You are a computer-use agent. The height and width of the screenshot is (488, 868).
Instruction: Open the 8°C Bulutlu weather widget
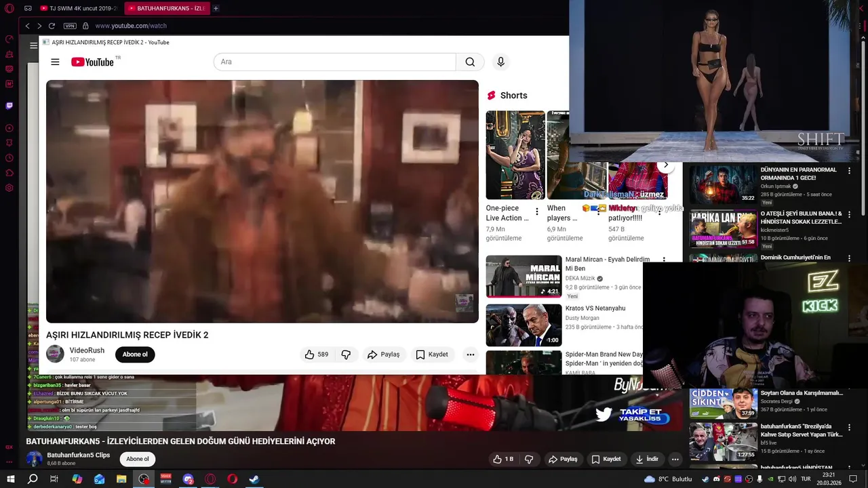tap(668, 479)
